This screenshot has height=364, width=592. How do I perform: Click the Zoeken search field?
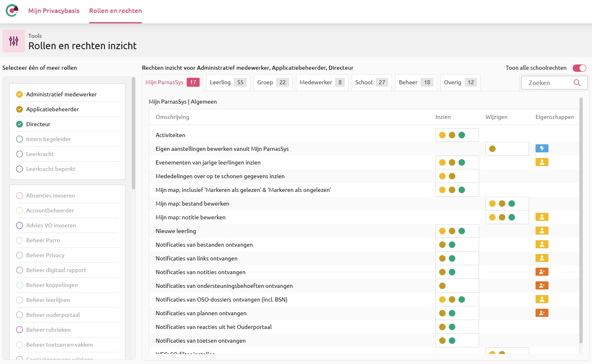[554, 83]
